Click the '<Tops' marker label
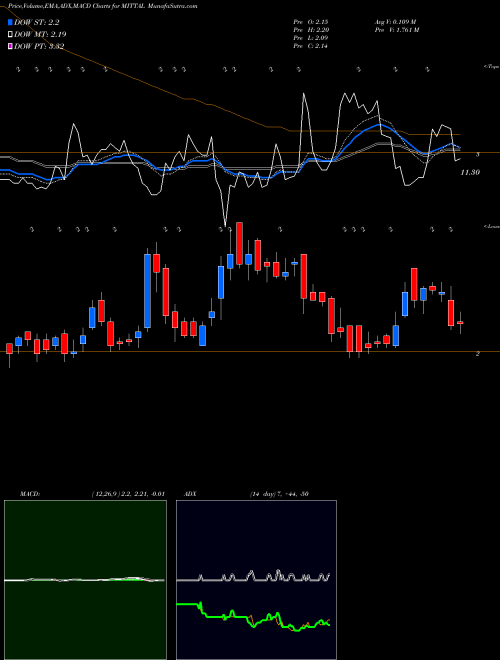The height and width of the screenshot is (660, 500). (x=491, y=67)
